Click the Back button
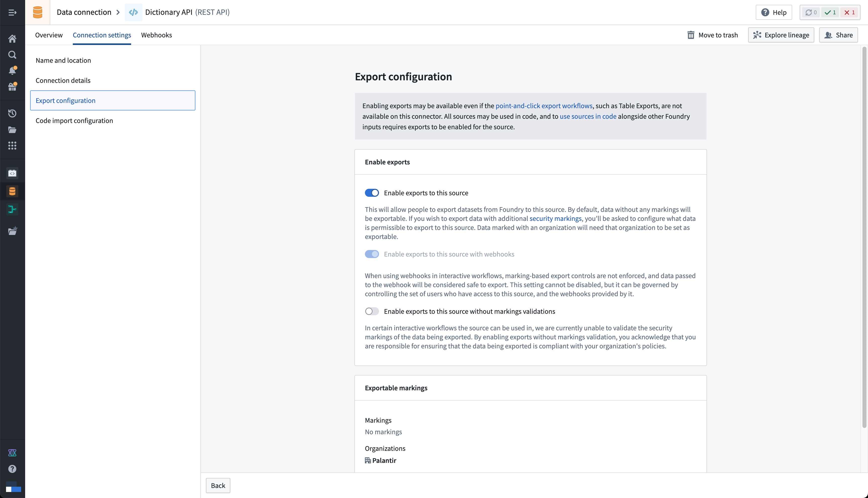The image size is (868, 498). click(x=218, y=485)
